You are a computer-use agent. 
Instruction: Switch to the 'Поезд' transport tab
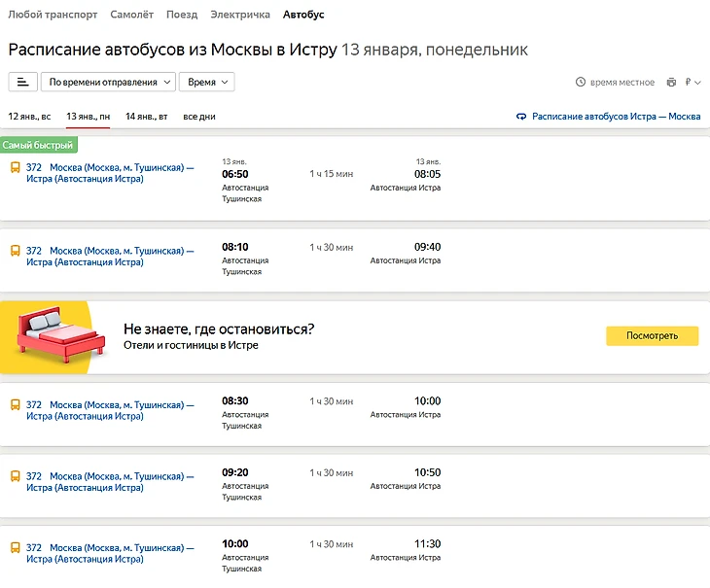(x=181, y=15)
